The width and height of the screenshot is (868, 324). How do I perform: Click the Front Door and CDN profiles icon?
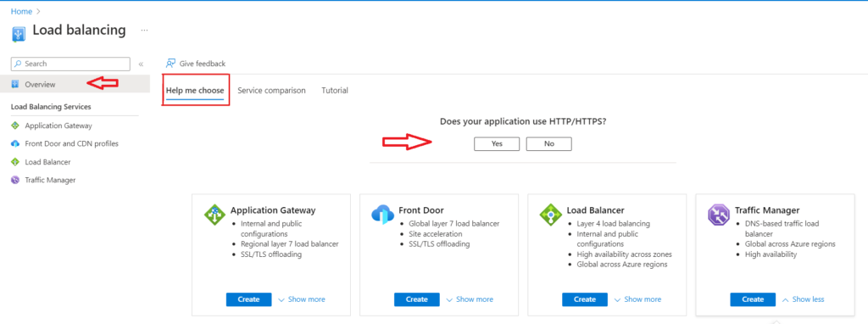(x=15, y=144)
